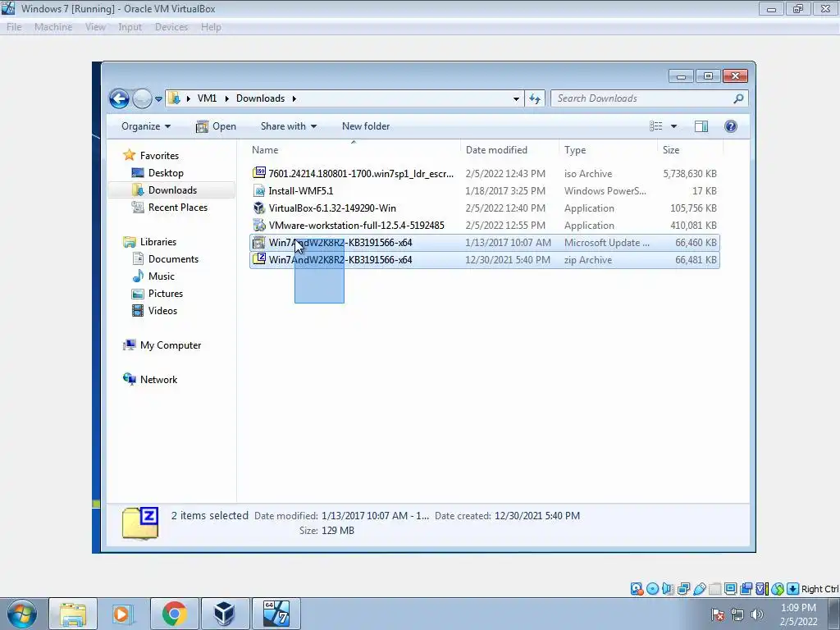Open the recent locations dropdown arrow
Image resolution: width=840 pixels, height=630 pixels.
158,99
